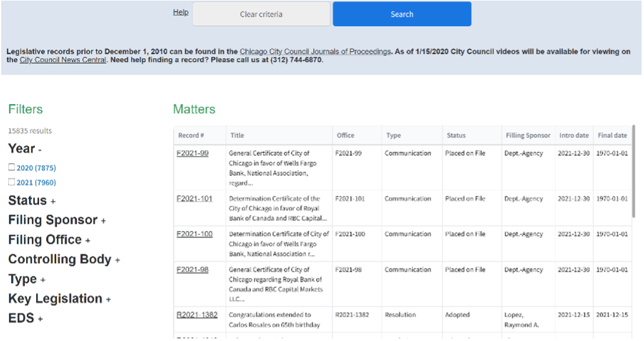This screenshot has width=644, height=341.
Task: Click the F2021-99 General Certificate title
Action: pyautogui.click(x=273, y=168)
